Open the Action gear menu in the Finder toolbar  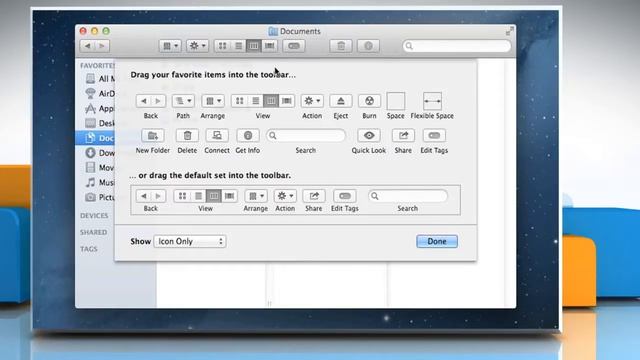pyautogui.click(x=198, y=46)
